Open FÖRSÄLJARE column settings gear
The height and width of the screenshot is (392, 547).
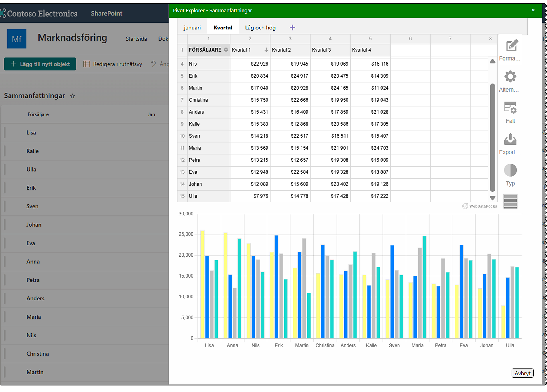226,50
